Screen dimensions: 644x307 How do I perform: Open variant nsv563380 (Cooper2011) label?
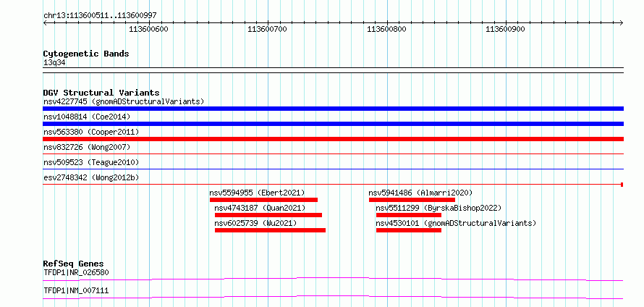coord(91,132)
